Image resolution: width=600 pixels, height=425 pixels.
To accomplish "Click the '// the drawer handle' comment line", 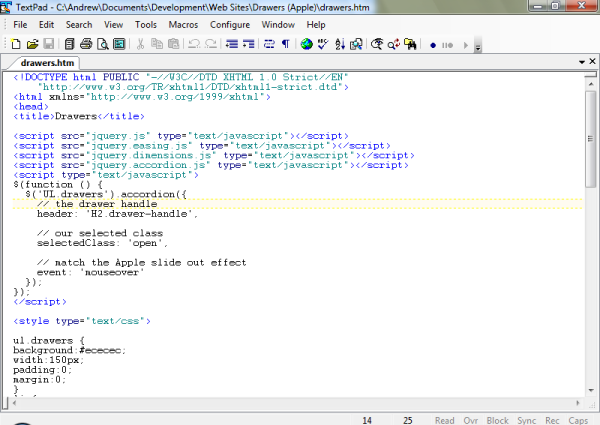I will (x=97, y=204).
